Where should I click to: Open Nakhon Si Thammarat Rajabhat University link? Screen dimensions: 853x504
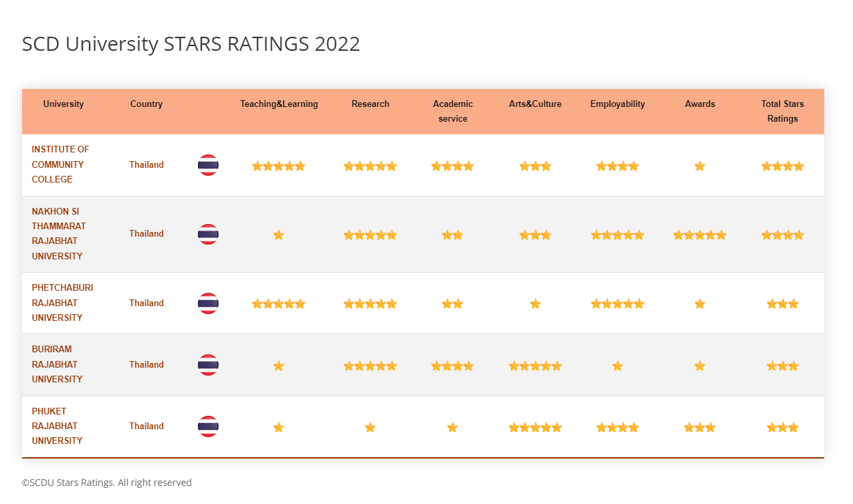(x=58, y=234)
